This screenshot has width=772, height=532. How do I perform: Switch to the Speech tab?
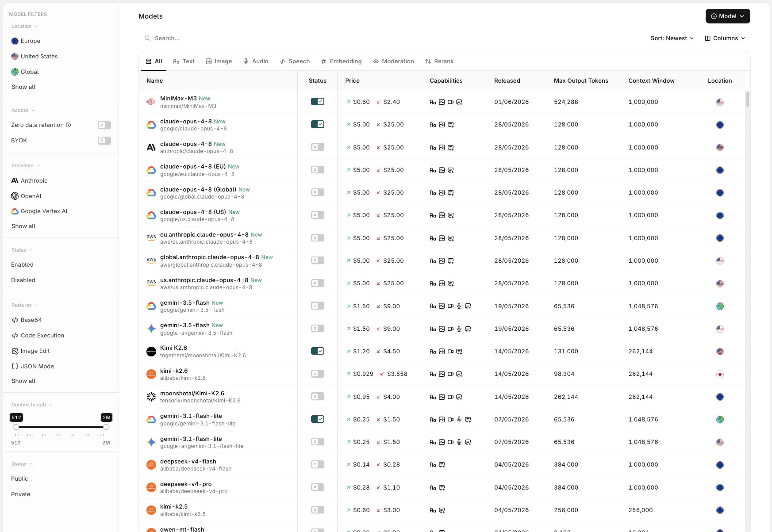pyautogui.click(x=295, y=61)
